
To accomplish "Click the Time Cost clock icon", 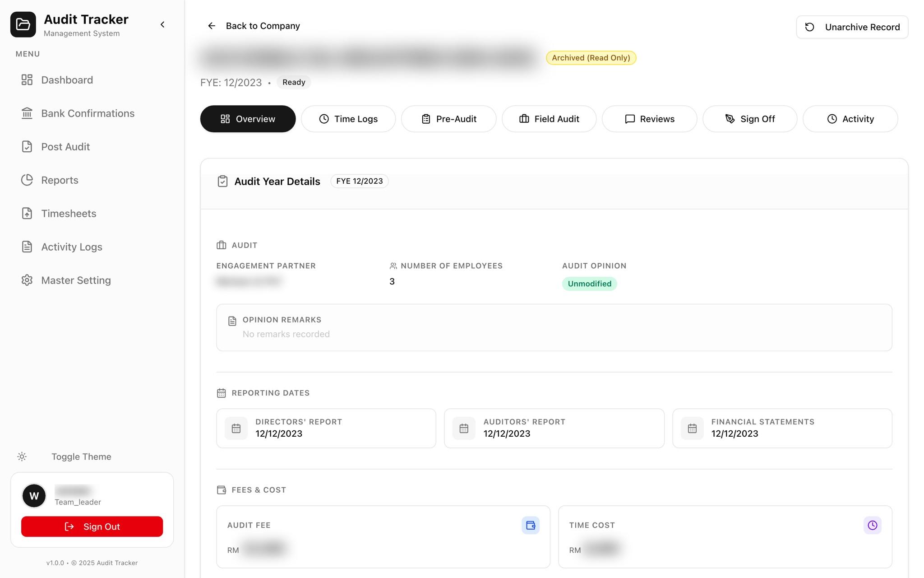I will point(873,525).
